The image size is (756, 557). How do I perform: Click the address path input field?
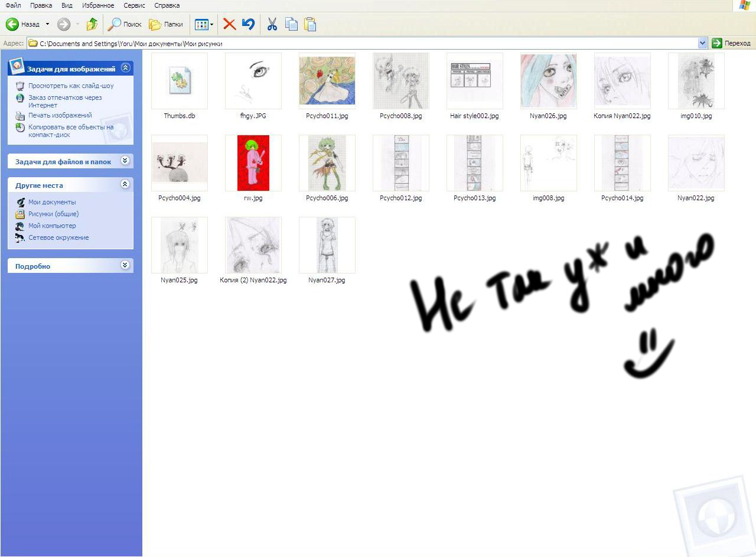coord(366,43)
